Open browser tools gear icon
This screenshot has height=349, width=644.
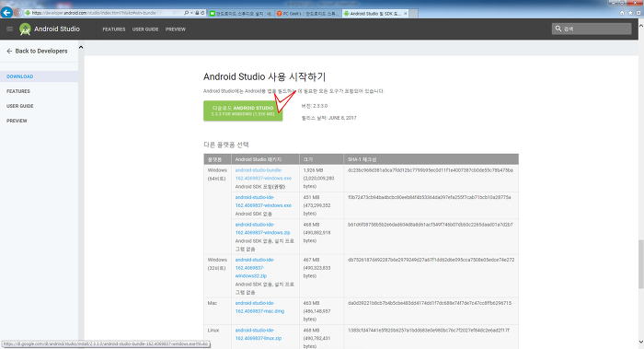(638, 13)
